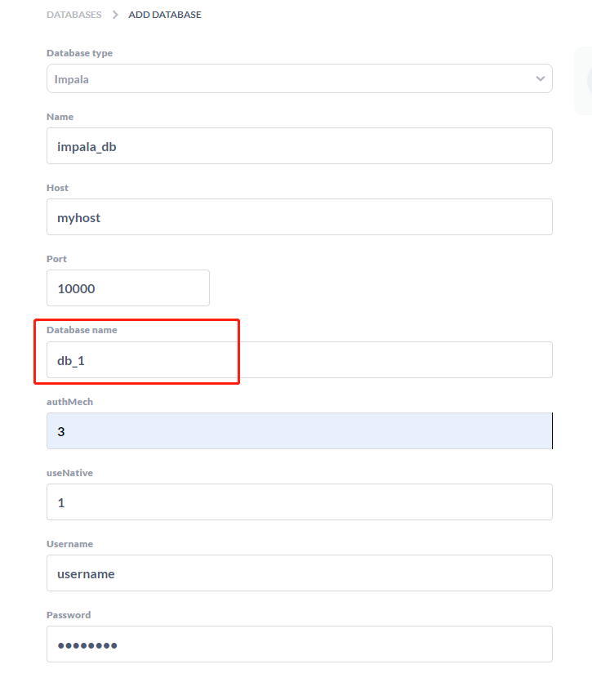
Task: Click the Database name label above db_1
Action: point(82,330)
